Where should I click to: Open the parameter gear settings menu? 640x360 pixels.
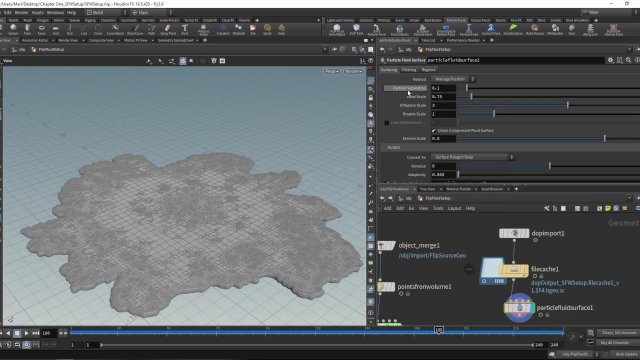point(611,60)
